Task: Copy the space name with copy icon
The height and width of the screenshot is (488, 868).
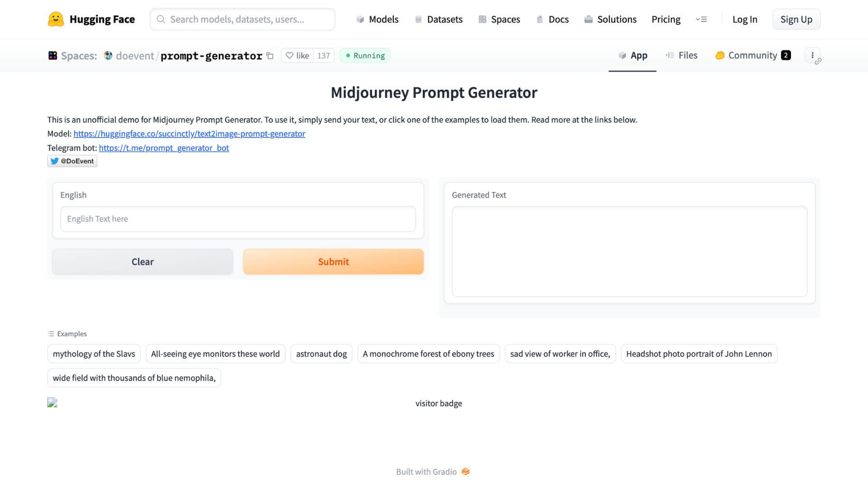Action: point(270,56)
